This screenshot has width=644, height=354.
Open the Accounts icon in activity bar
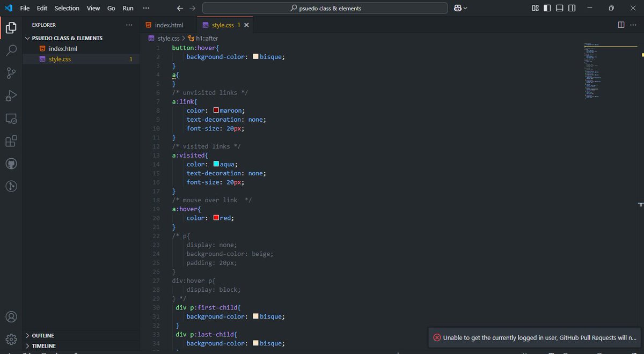coord(11,317)
